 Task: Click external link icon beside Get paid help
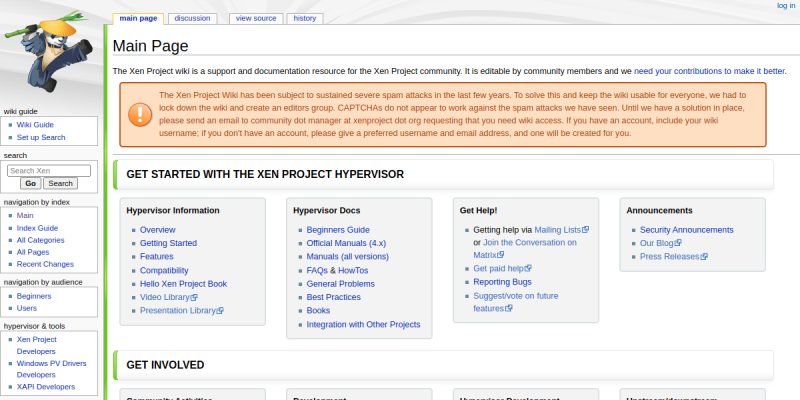click(528, 268)
